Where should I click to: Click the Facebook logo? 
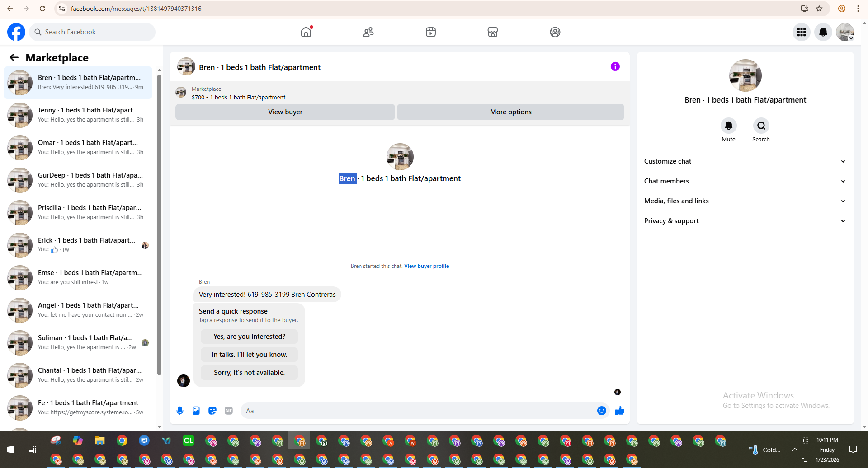pos(16,32)
